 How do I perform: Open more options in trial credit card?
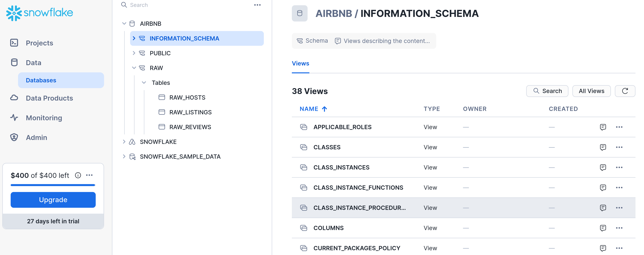pos(89,175)
